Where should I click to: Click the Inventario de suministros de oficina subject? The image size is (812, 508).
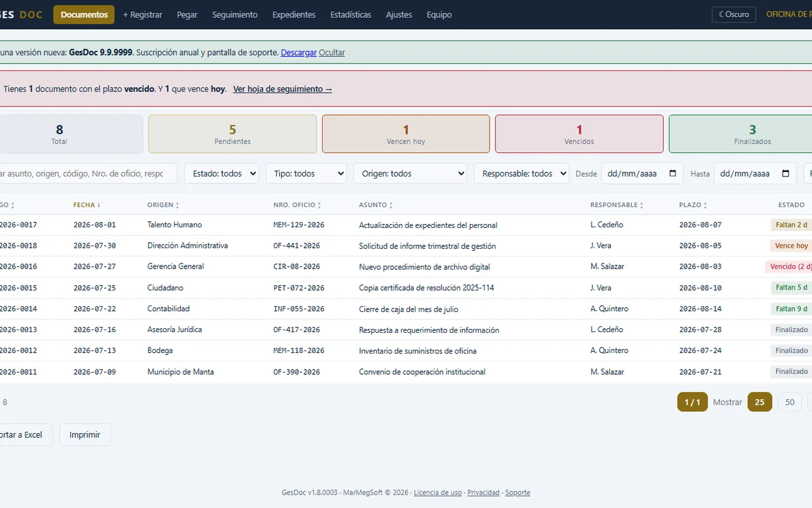(x=417, y=351)
